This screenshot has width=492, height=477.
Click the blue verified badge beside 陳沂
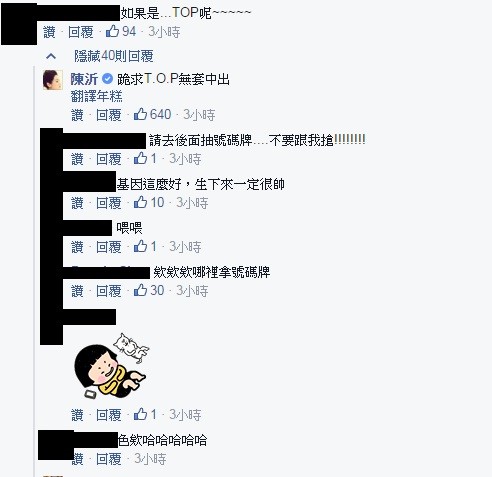[107, 79]
